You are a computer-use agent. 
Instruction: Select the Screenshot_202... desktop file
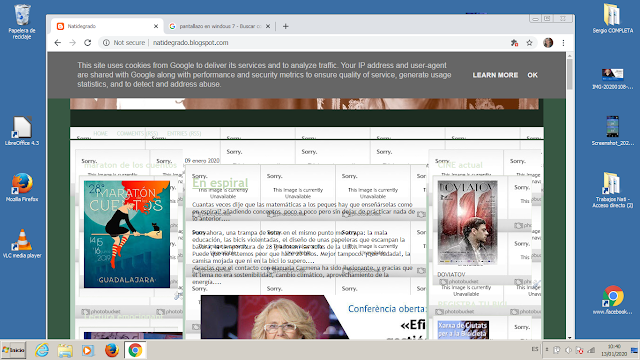pyautogui.click(x=613, y=131)
